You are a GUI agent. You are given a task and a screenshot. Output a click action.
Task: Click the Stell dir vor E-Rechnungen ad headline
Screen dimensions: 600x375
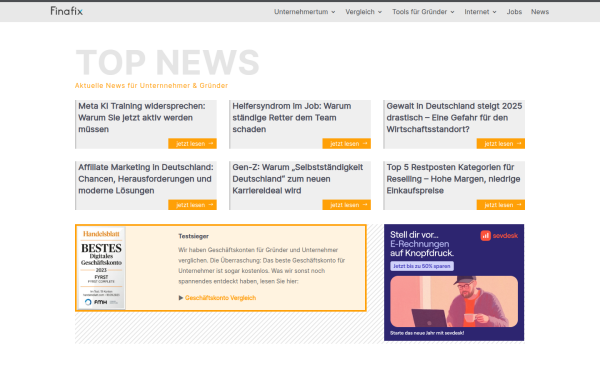pyautogui.click(x=422, y=244)
